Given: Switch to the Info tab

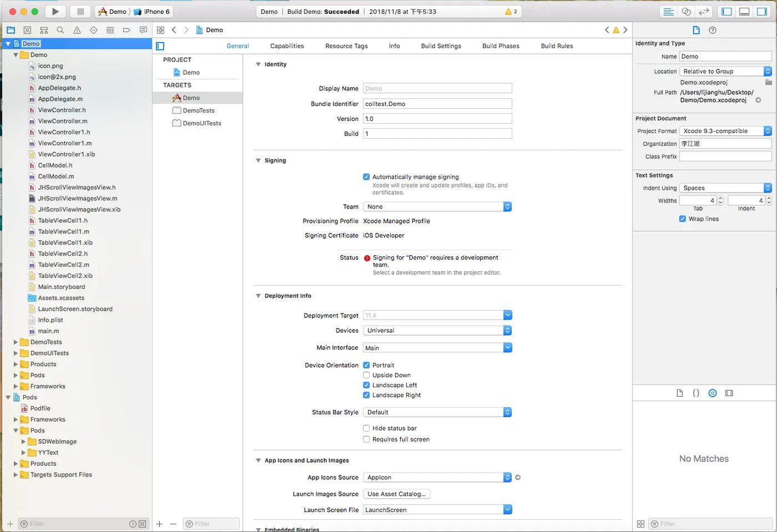Looking at the screenshot, I should pyautogui.click(x=394, y=46).
